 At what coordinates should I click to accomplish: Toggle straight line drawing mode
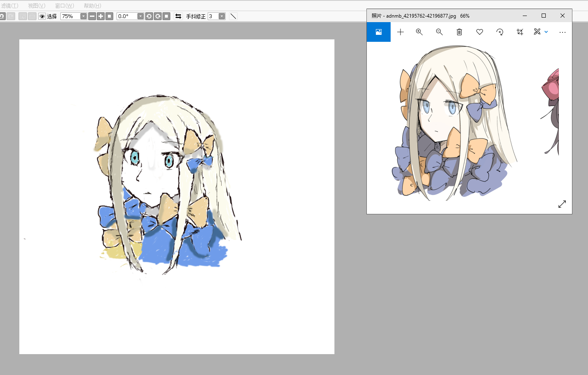233,16
